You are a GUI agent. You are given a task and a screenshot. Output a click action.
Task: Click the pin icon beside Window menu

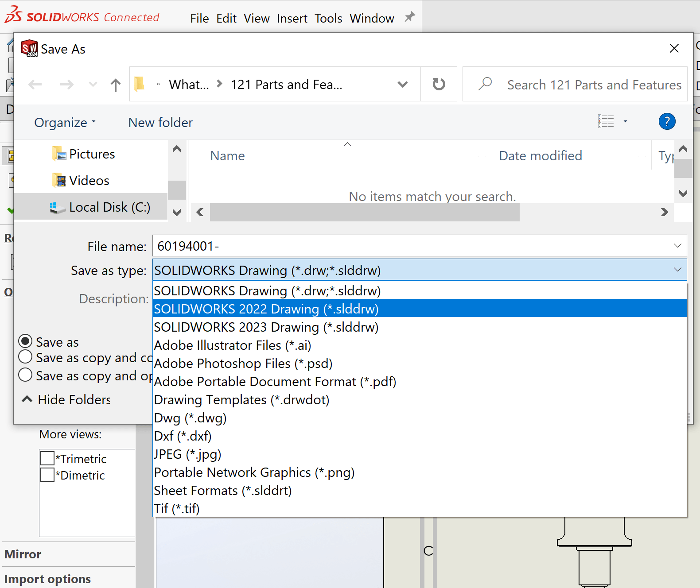(x=410, y=17)
